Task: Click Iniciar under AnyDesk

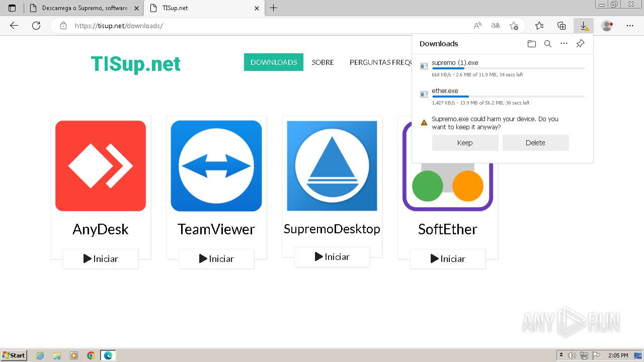Action: pos(101,259)
